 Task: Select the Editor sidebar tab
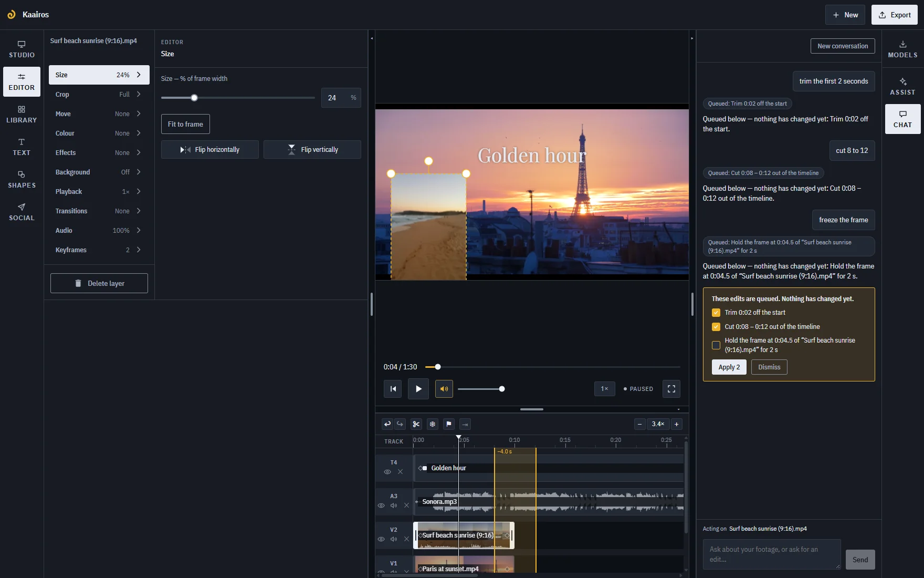pos(22,82)
